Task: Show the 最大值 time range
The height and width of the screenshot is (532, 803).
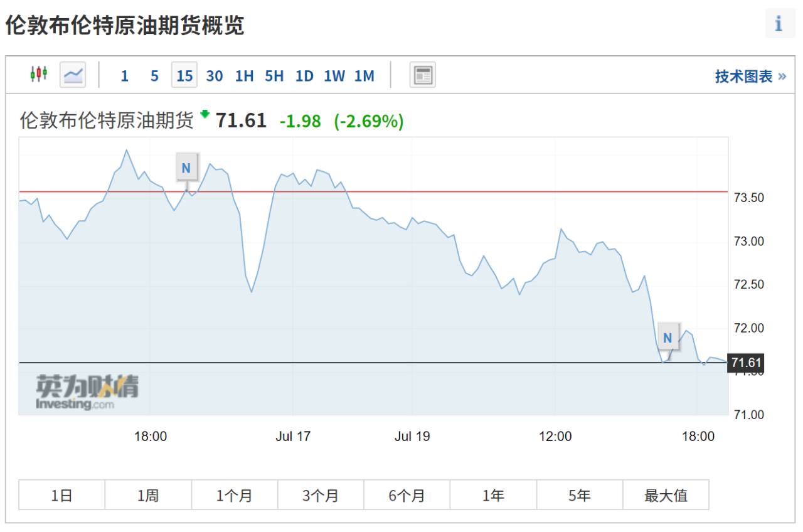Action: click(666, 495)
